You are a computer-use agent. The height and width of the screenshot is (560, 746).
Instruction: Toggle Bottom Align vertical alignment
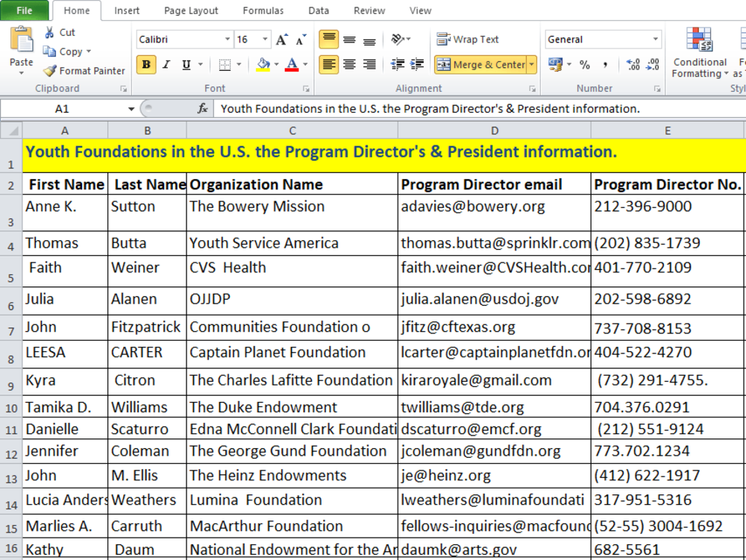[369, 40]
